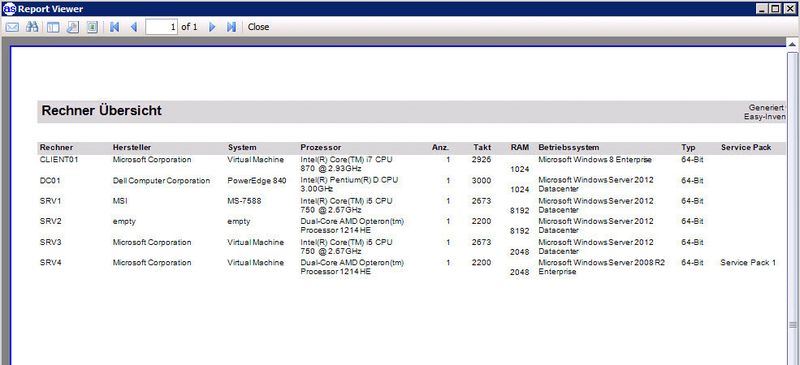This screenshot has height=365, width=800.
Task: Click the Rechner Übersicht report title
Action: (x=102, y=111)
